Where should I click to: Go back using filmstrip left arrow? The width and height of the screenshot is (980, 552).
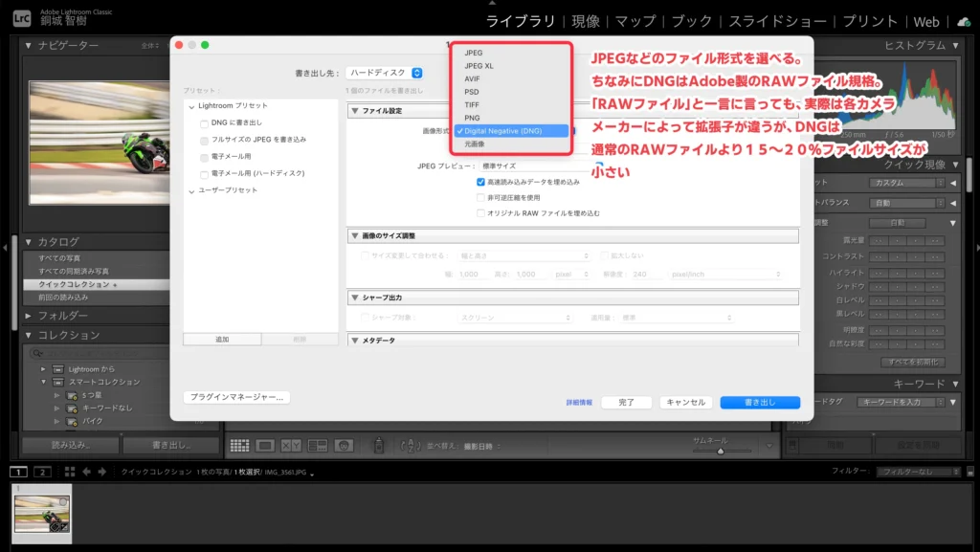point(86,472)
